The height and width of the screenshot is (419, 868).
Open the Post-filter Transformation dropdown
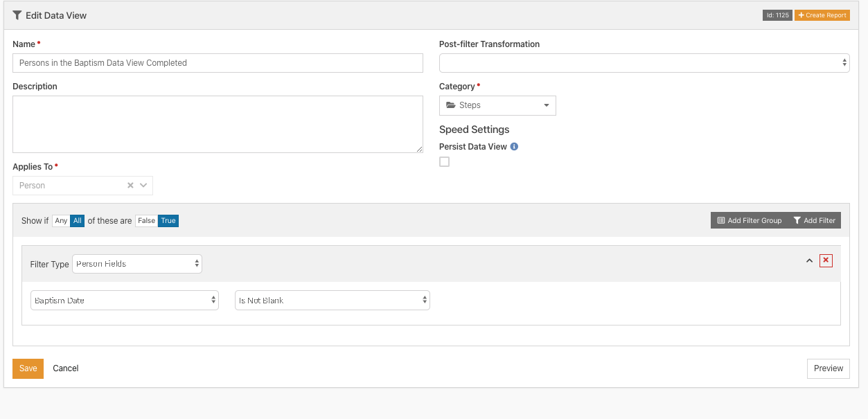tap(644, 63)
